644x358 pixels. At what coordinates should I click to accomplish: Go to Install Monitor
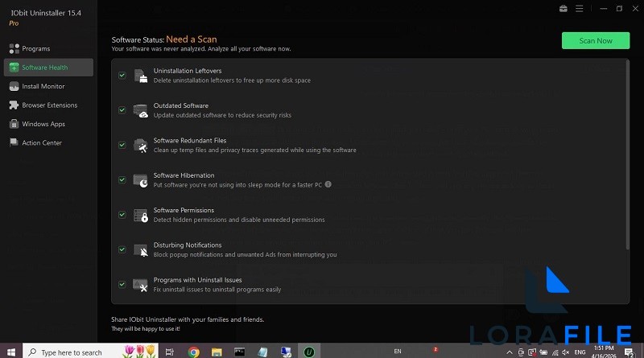point(48,87)
